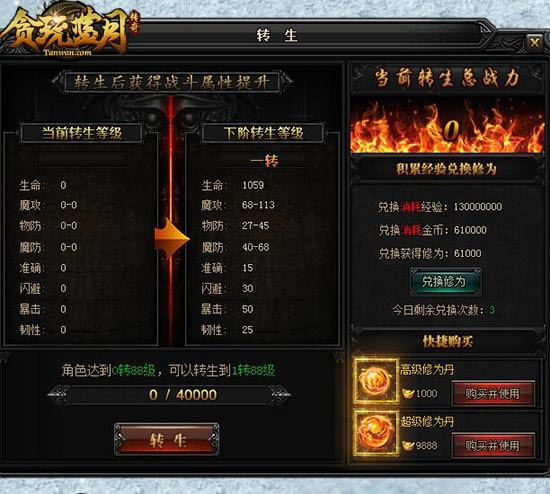Click the 一转 level label
This screenshot has width=550, height=494.
(264, 161)
